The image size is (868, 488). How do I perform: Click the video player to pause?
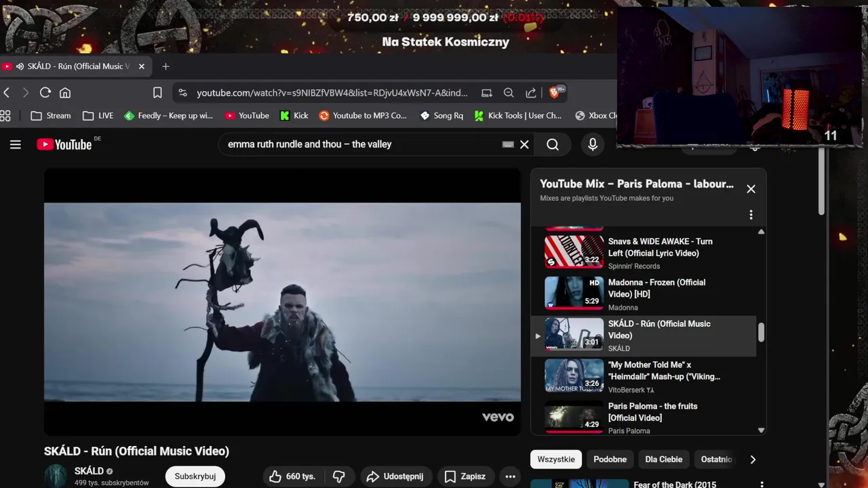click(282, 302)
